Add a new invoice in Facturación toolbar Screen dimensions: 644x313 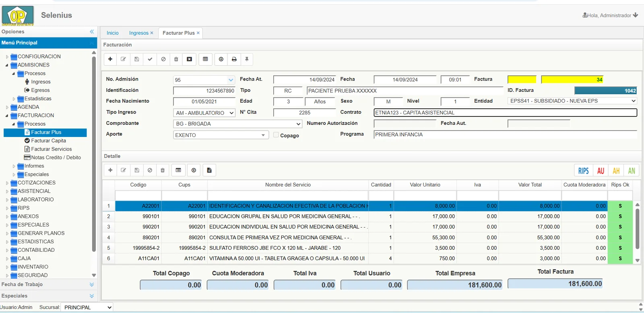point(110,59)
